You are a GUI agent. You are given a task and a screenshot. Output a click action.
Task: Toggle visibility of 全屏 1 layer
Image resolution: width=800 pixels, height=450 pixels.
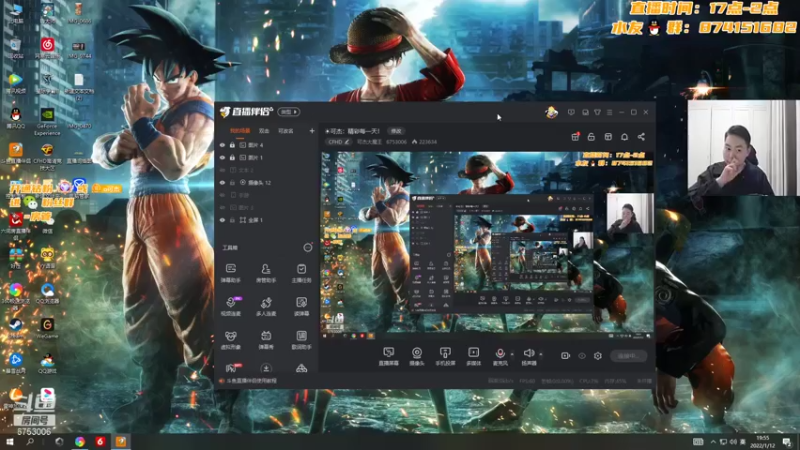pos(222,220)
